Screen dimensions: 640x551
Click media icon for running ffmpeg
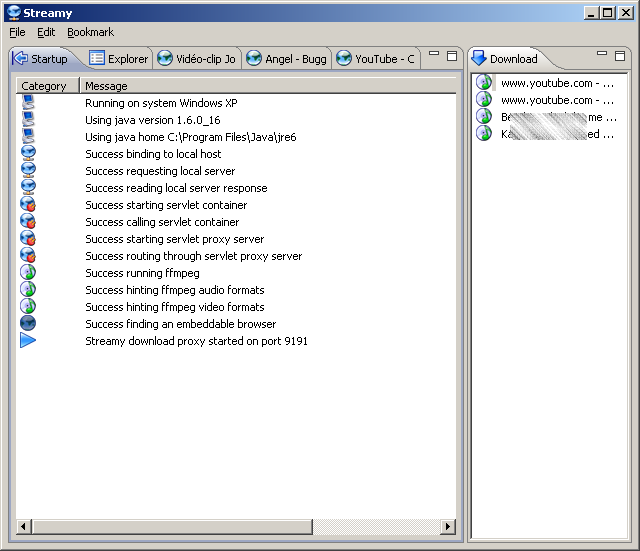[x=28, y=272]
